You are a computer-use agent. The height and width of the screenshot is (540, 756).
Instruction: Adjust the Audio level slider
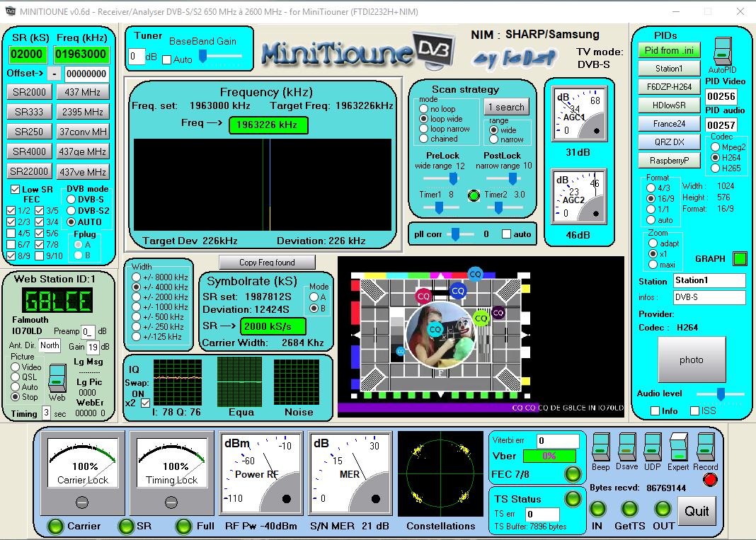(x=721, y=393)
